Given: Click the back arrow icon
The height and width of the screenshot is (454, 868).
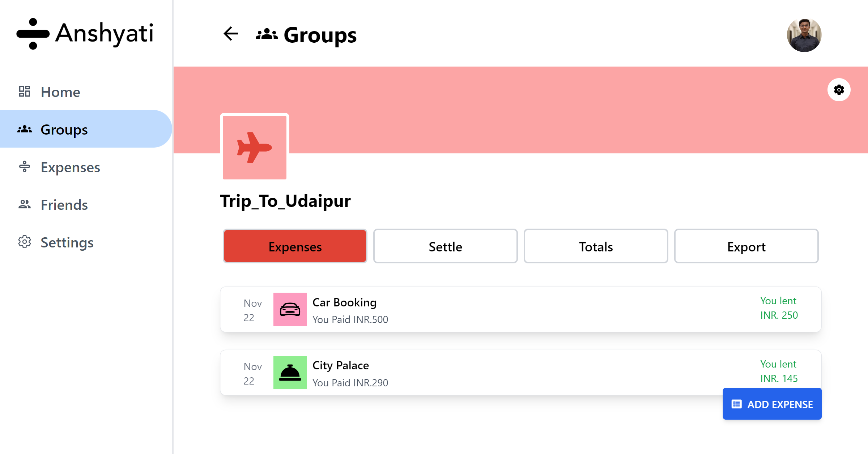Looking at the screenshot, I should click(231, 34).
